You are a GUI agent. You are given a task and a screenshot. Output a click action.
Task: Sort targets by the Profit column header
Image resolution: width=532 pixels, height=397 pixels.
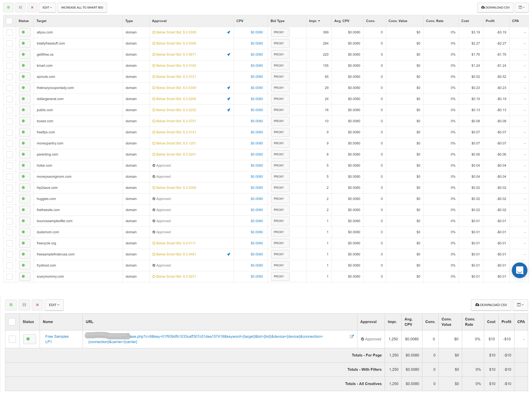point(490,21)
